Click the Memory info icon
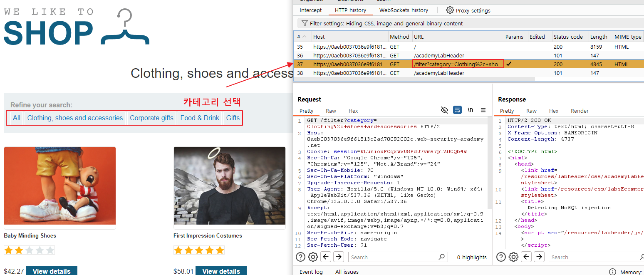The image size is (644, 275). pos(612,272)
